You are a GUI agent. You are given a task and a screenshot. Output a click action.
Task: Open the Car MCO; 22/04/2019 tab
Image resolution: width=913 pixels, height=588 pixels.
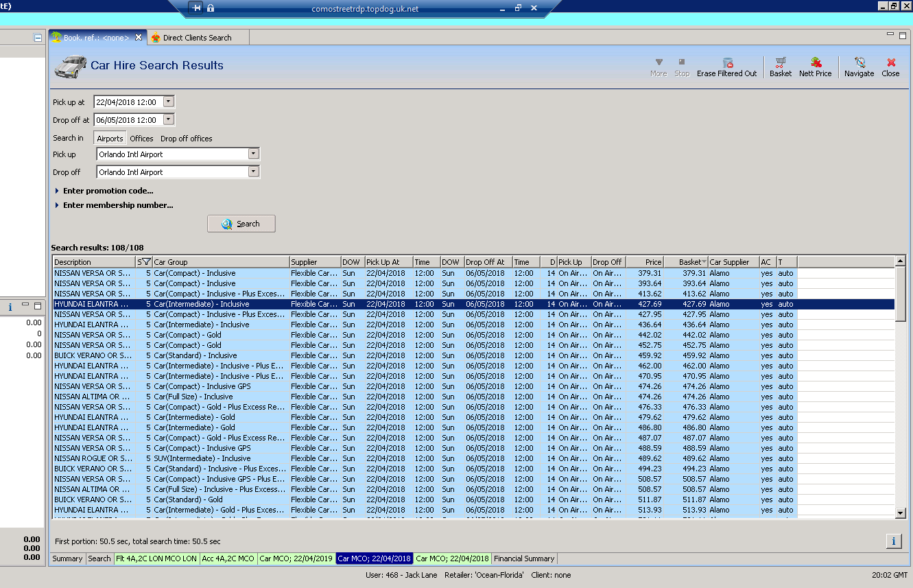[296, 558]
